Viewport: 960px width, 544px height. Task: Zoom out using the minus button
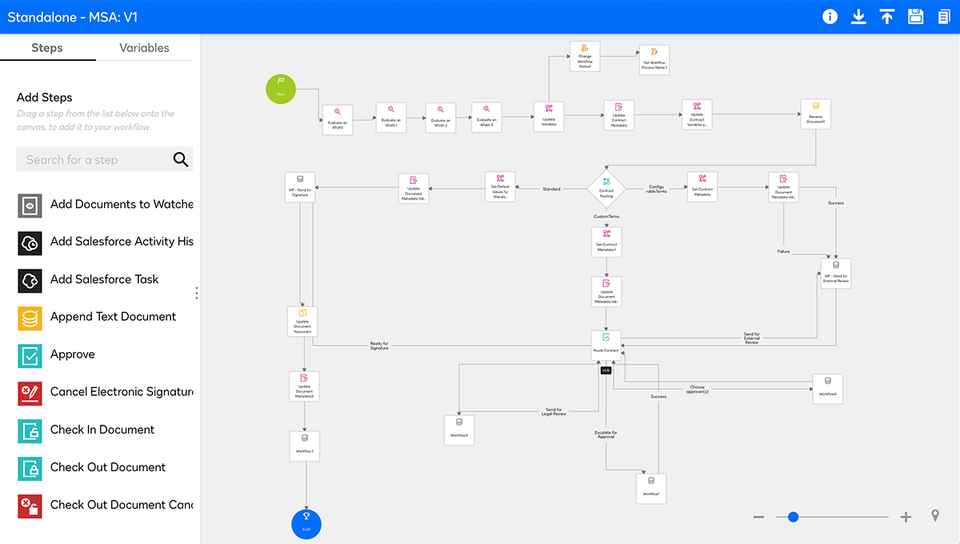759,517
